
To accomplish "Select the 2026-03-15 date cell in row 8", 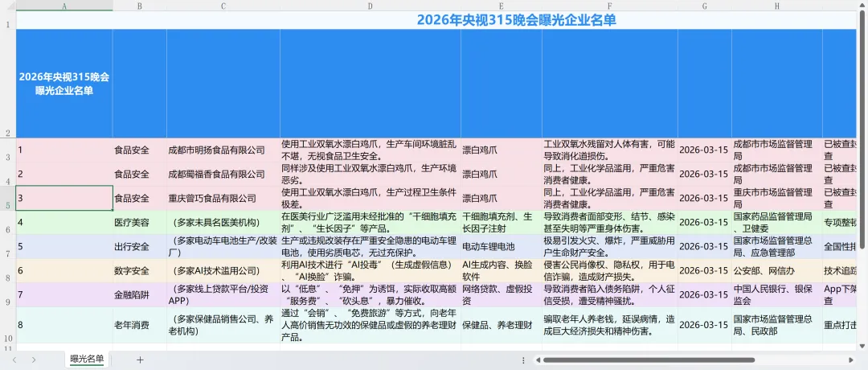I will point(705,270).
